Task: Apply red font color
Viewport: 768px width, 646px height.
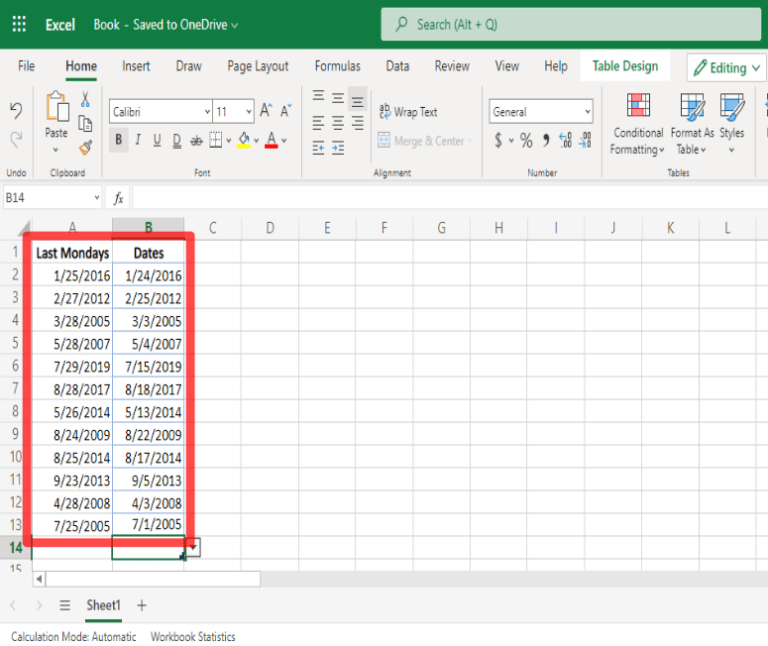Action: (271, 141)
